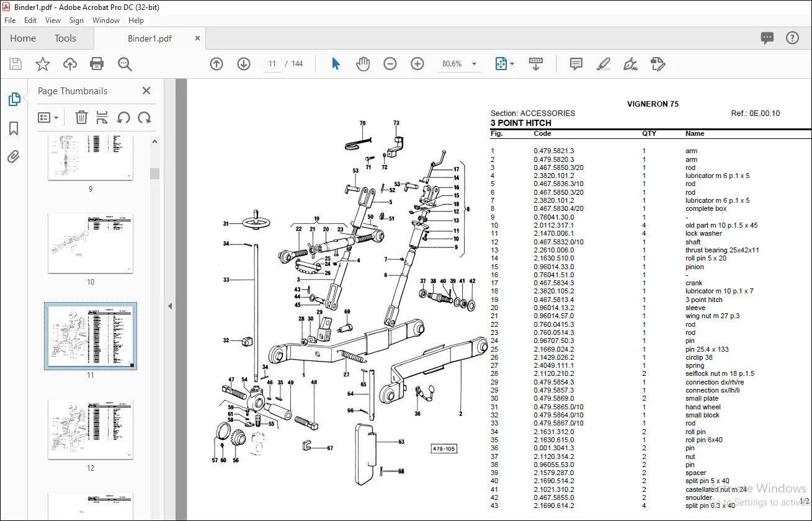The height and width of the screenshot is (521, 812).
Task: Select the page 9 thumbnail
Action: coord(91,158)
